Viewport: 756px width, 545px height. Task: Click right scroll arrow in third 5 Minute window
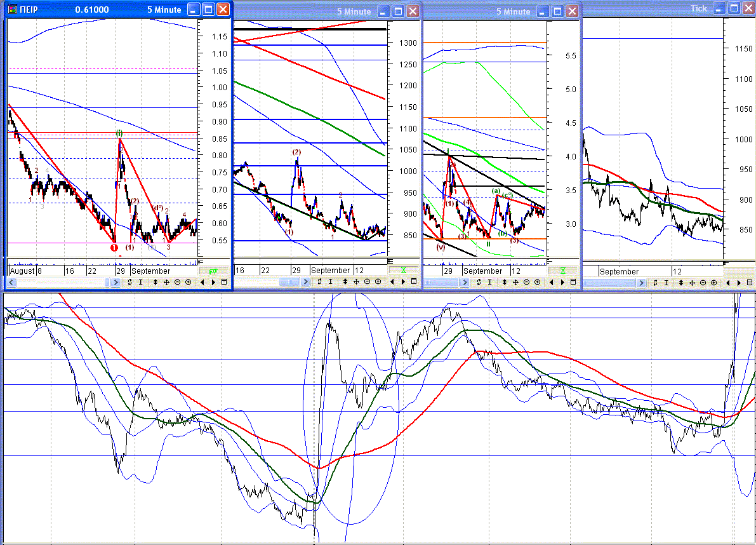coord(465,282)
